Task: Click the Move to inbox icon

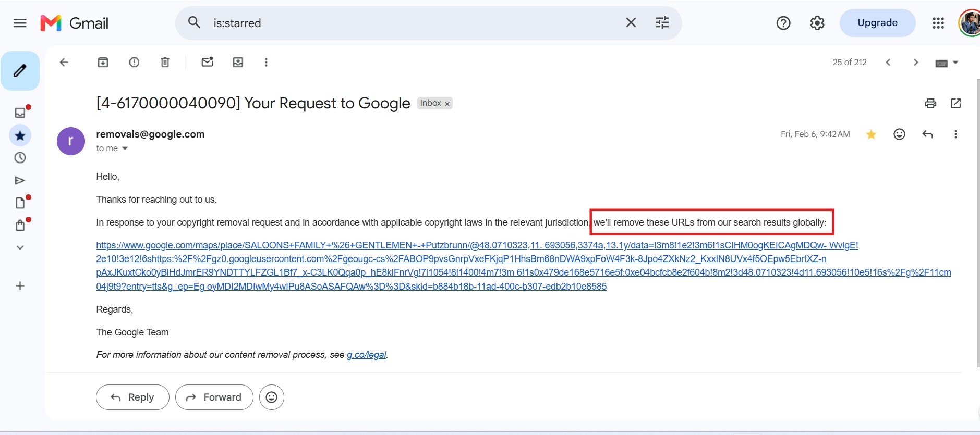Action: (x=238, y=62)
